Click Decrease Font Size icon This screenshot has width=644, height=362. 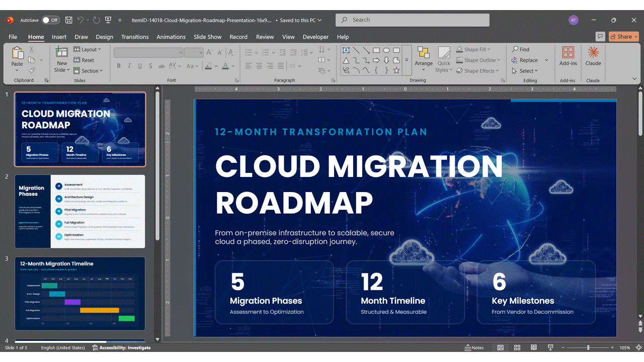click(220, 52)
